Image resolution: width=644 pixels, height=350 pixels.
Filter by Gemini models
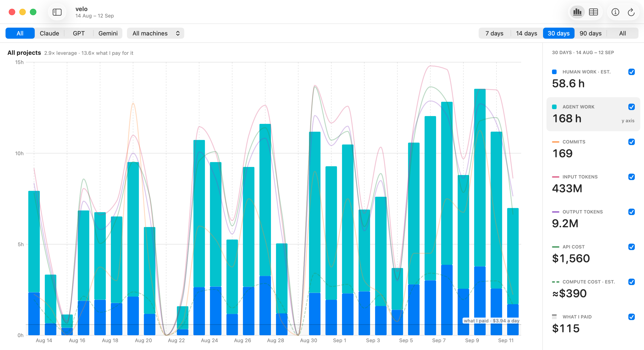coord(108,33)
